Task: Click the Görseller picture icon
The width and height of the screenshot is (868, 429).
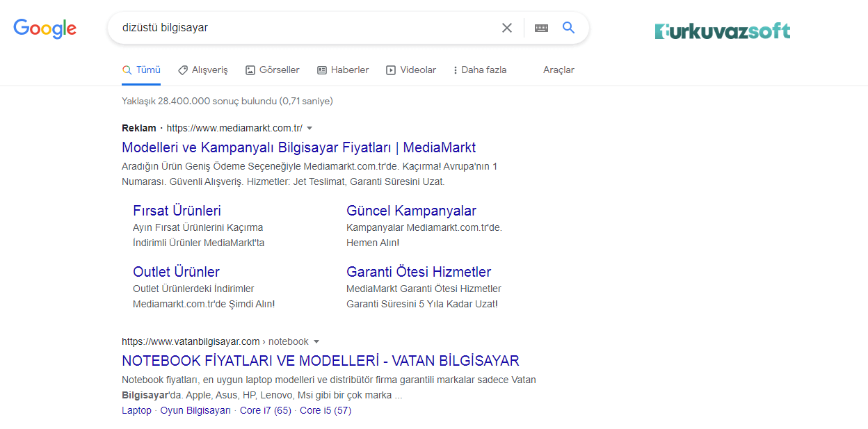Action: [250, 70]
